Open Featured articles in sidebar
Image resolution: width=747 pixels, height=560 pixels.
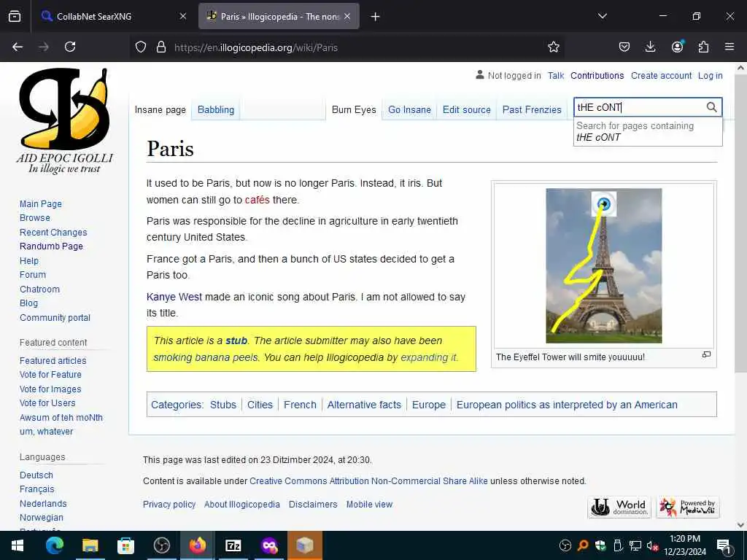[53, 360]
